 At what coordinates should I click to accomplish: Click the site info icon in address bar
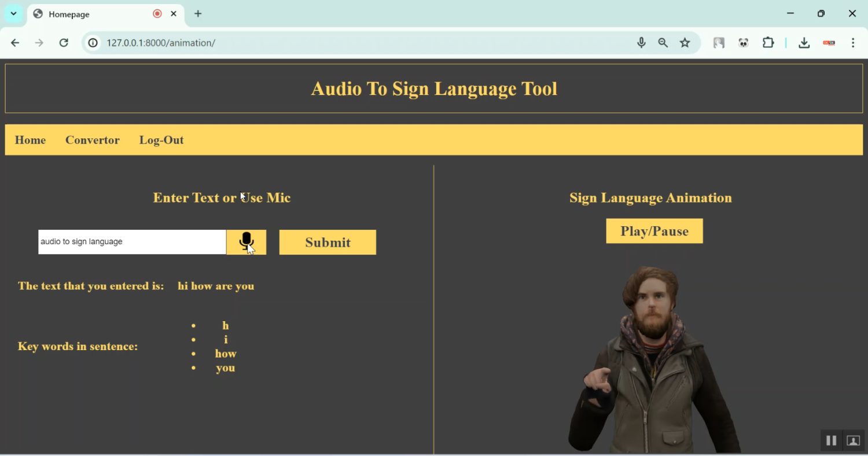pyautogui.click(x=93, y=42)
